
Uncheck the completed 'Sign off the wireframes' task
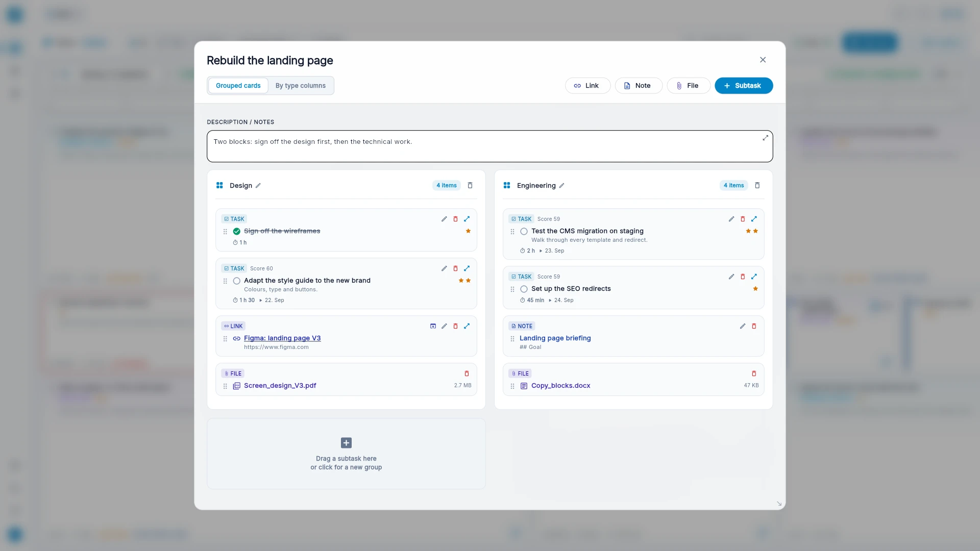237,231
